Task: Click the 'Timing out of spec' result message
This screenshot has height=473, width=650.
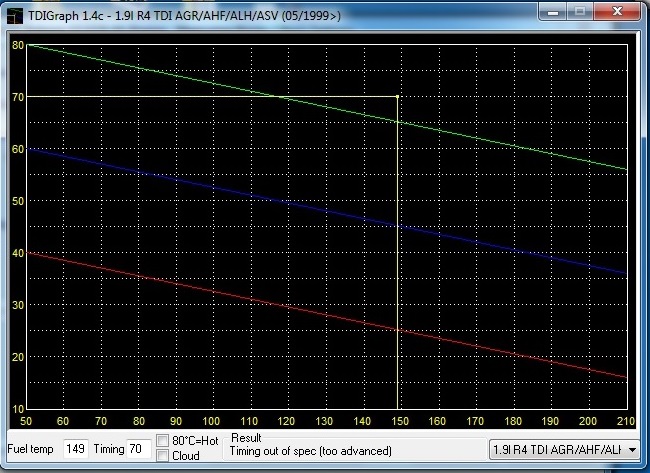Action: coord(310,452)
